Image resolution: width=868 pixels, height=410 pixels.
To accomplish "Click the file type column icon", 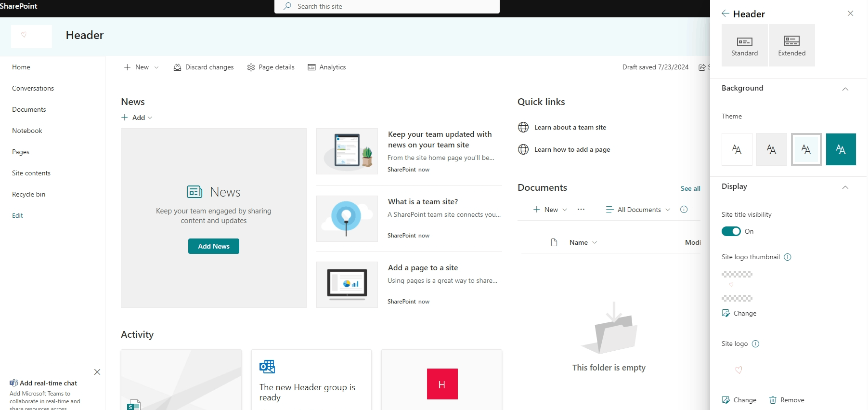I will coord(554,242).
